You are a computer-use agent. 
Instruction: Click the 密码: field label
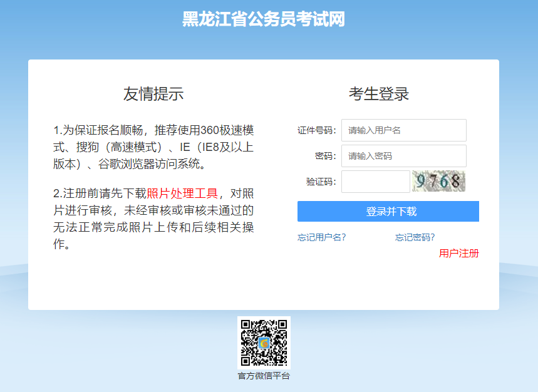[326, 156]
